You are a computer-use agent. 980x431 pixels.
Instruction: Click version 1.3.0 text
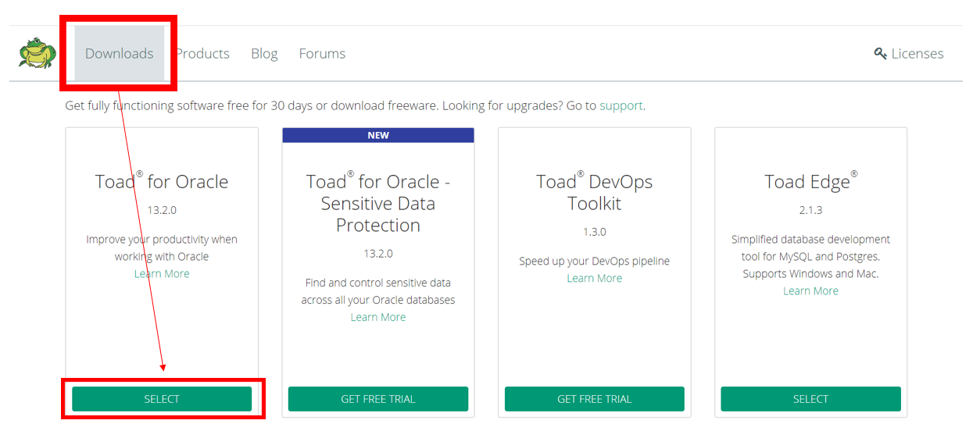pyautogui.click(x=595, y=232)
